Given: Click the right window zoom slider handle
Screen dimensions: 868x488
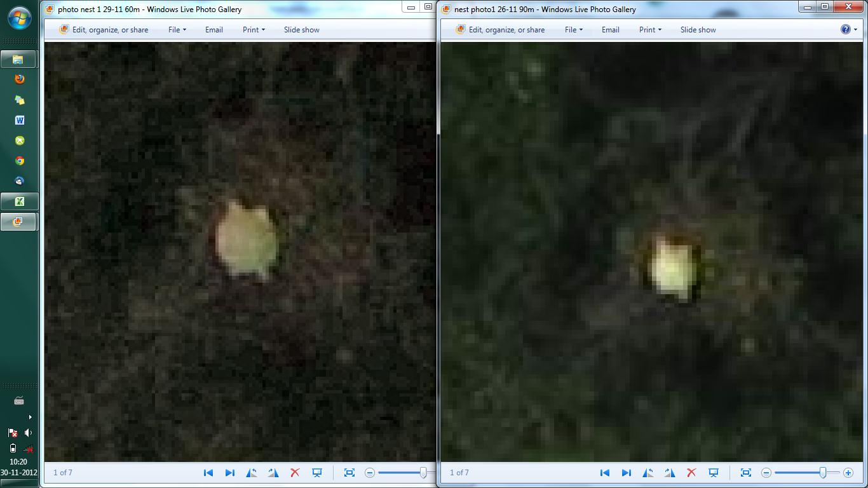Looking at the screenshot, I should [823, 473].
